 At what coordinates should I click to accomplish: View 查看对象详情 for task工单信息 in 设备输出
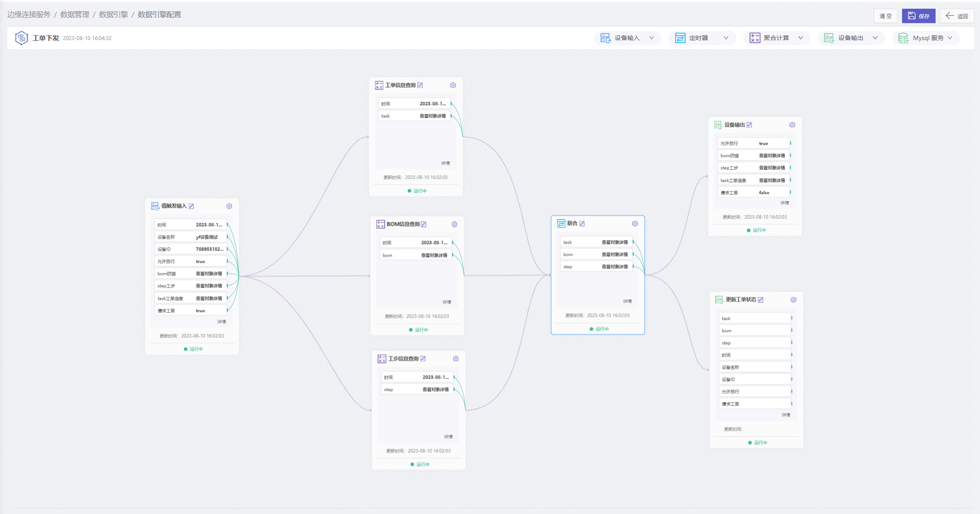click(772, 180)
